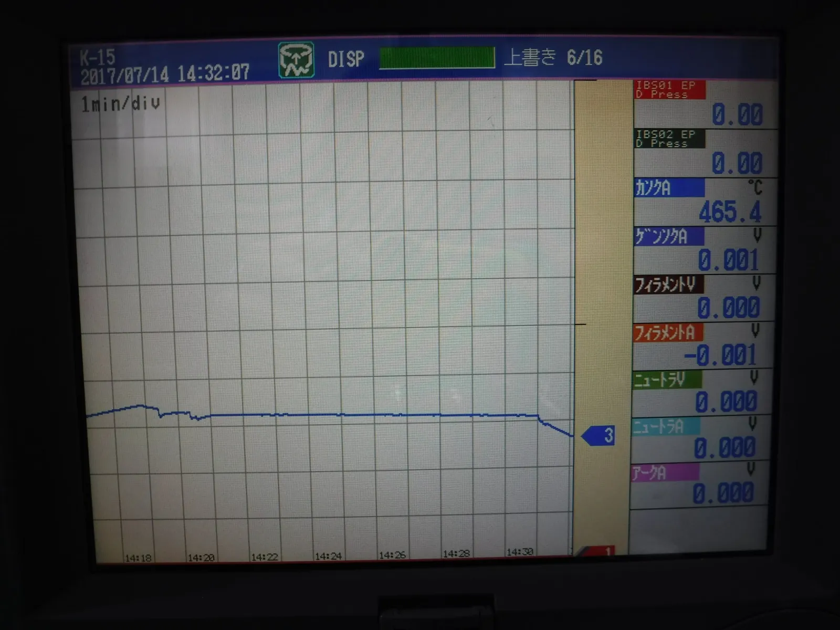Click the 14:22 time axis label
Screen dimensions: 840x630
pos(265,556)
